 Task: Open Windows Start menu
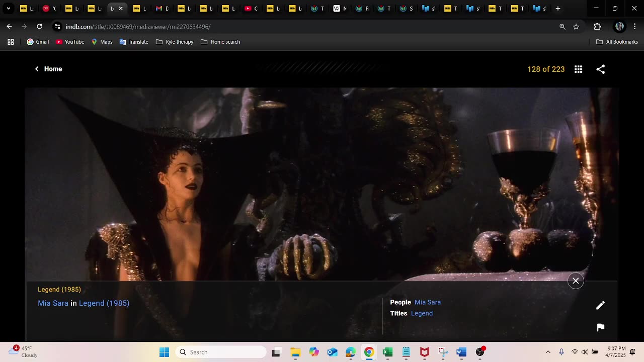[x=164, y=352]
